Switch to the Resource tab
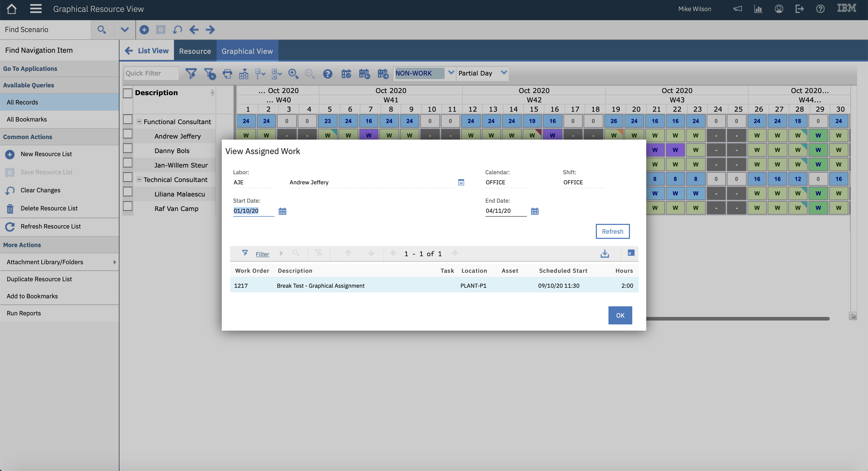Screen dimensions: 868x471 [x=195, y=51]
